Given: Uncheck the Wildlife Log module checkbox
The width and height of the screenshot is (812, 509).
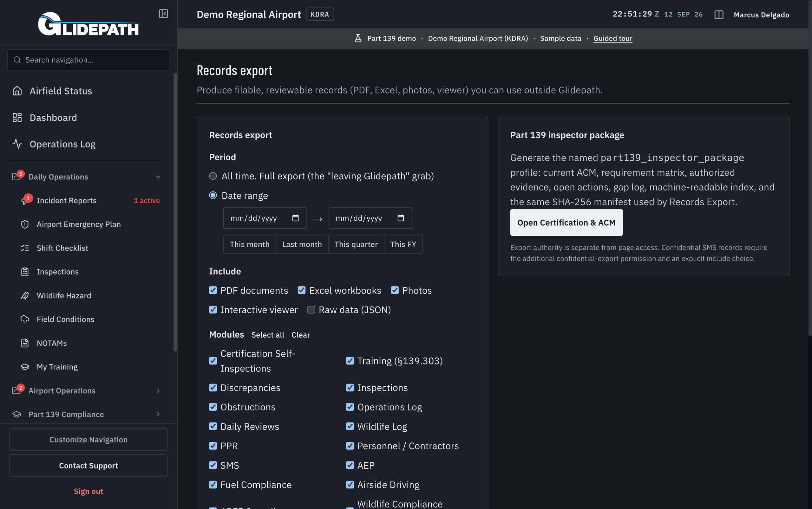Looking at the screenshot, I should (350, 427).
